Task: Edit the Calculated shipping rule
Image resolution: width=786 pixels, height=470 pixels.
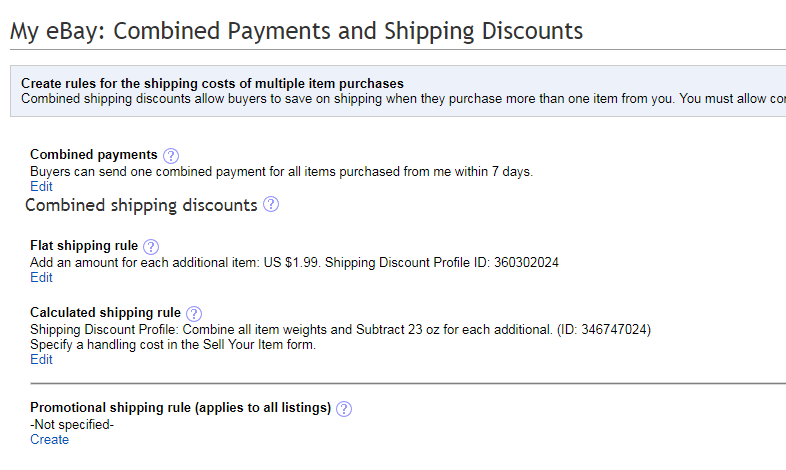Action: 41,360
